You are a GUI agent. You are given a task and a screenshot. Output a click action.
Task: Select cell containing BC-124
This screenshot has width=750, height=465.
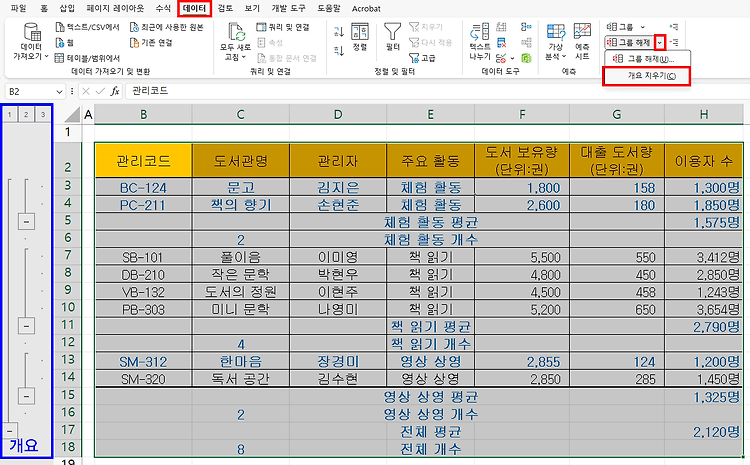pos(143,187)
